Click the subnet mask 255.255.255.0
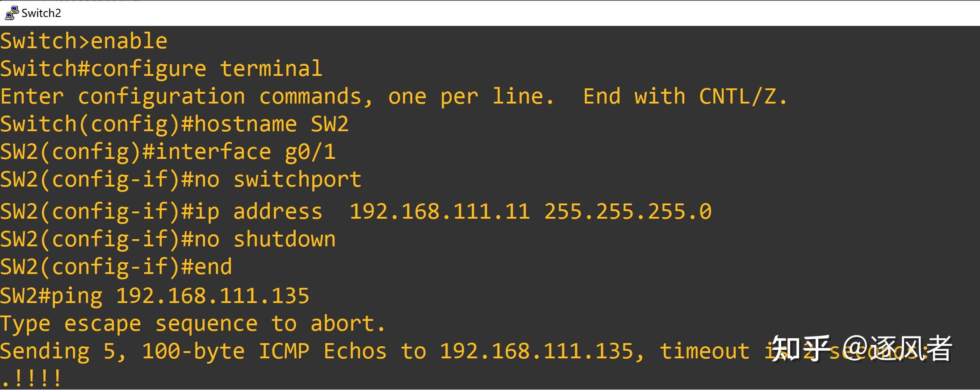This screenshot has height=390, width=980. click(628, 212)
